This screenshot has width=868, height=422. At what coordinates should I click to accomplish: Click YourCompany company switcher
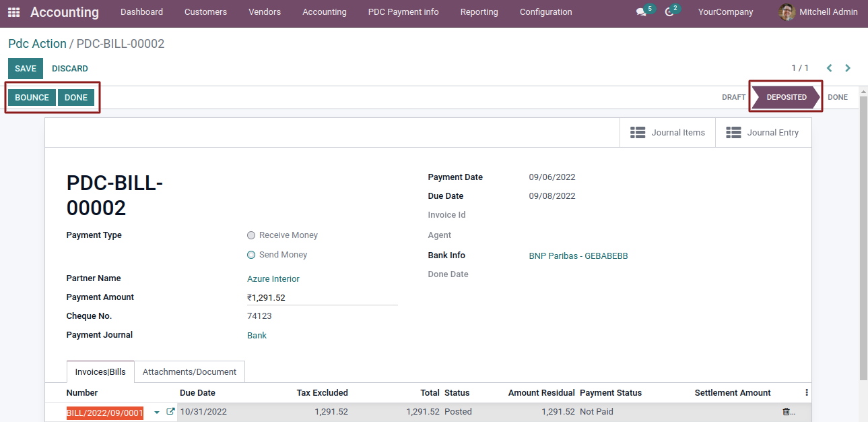[x=726, y=12]
